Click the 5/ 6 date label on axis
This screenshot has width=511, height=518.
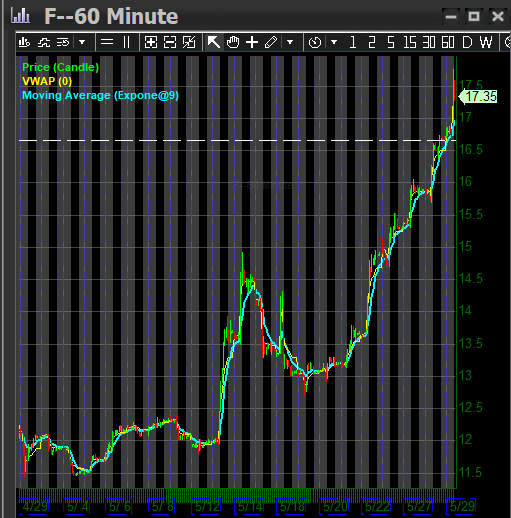(119, 506)
